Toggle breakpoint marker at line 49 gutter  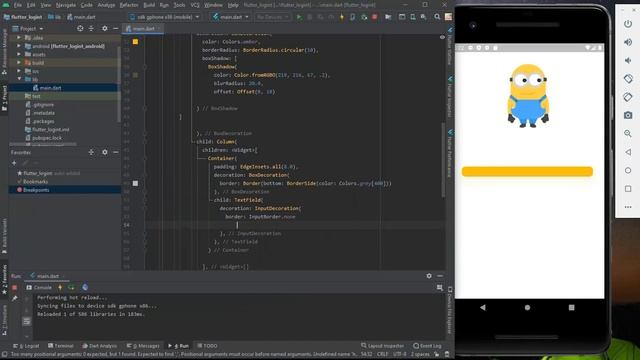pyautogui.click(x=135, y=184)
